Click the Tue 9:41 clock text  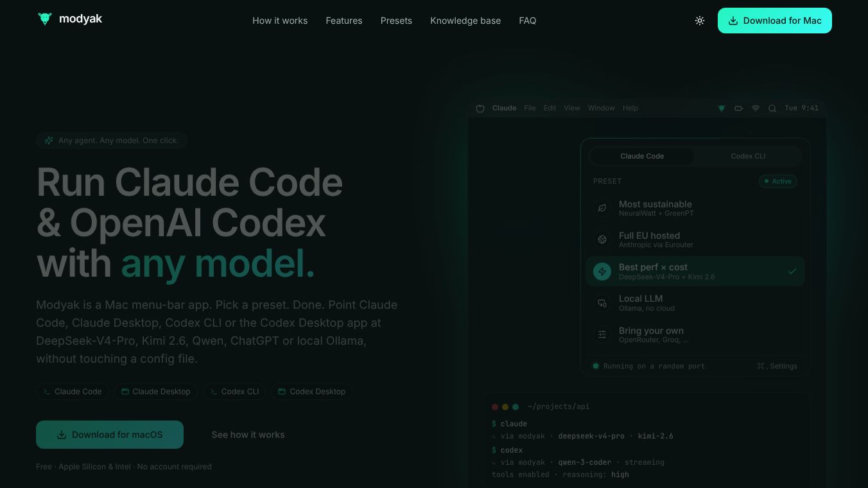801,108
